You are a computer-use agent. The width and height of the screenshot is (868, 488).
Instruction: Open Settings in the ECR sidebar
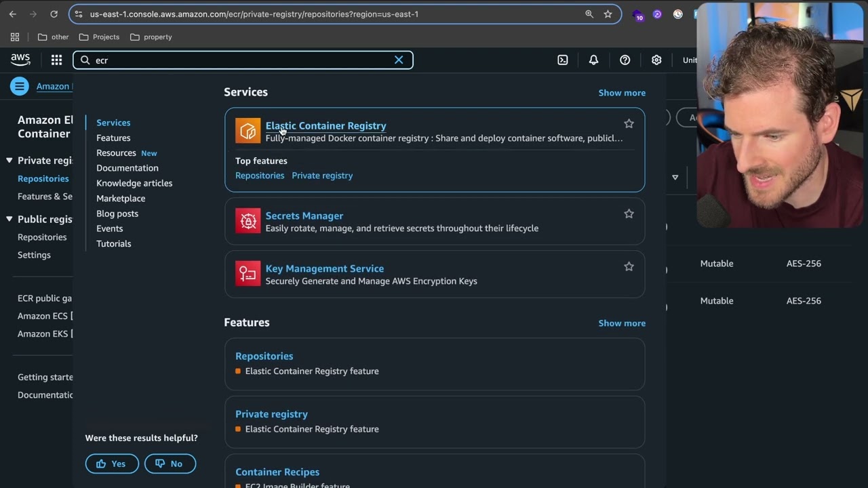(x=34, y=255)
